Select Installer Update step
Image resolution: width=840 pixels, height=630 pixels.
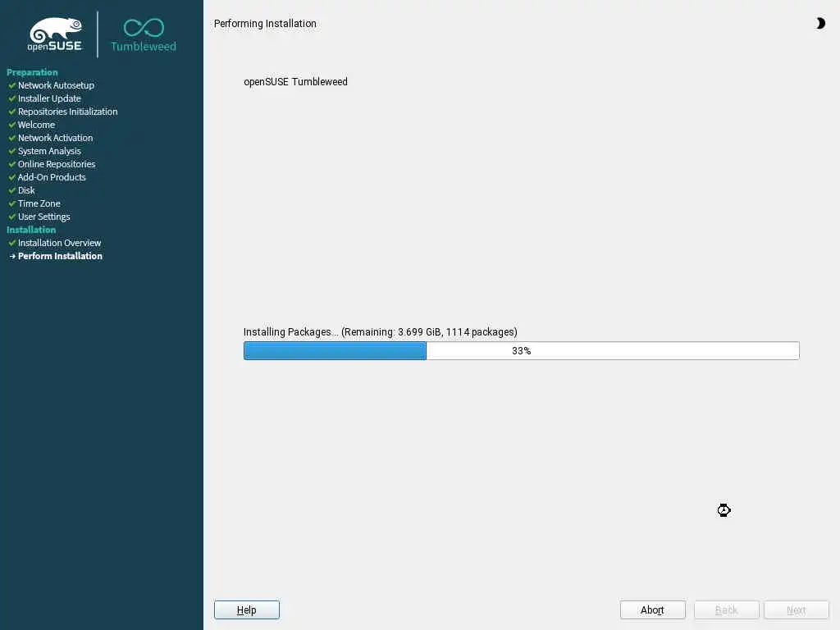(49, 98)
